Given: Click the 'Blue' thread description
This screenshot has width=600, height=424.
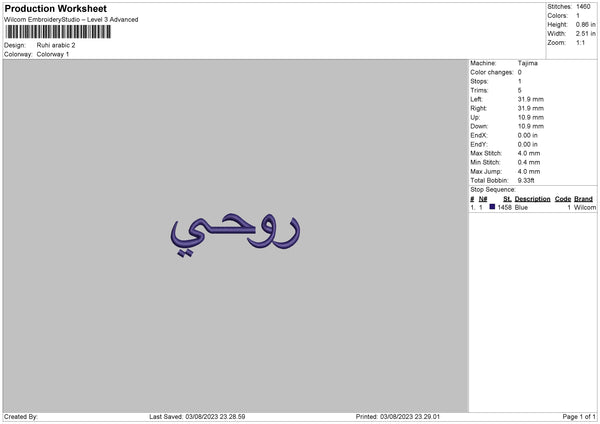Looking at the screenshot, I should pyautogui.click(x=521, y=207).
